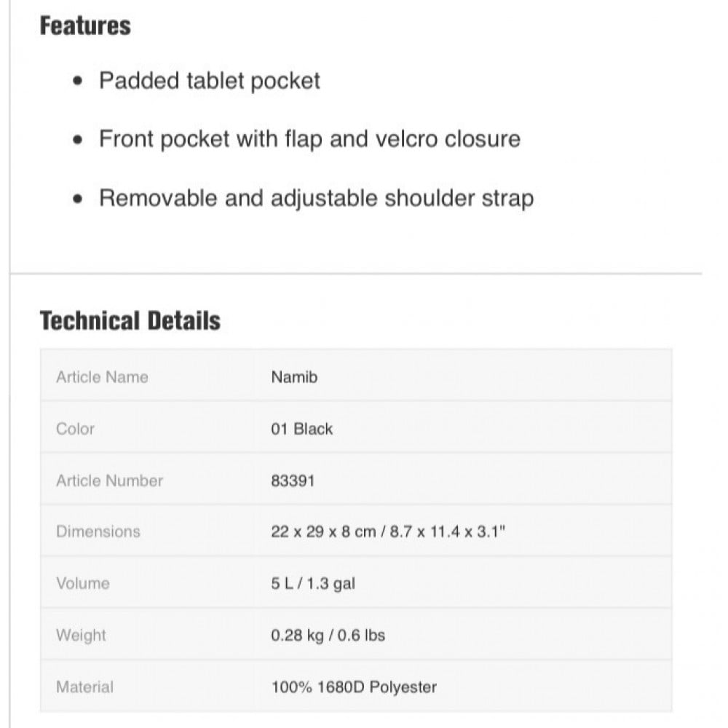Select the Padded tablet pocket feature
The height and width of the screenshot is (728, 728).
click(x=210, y=80)
